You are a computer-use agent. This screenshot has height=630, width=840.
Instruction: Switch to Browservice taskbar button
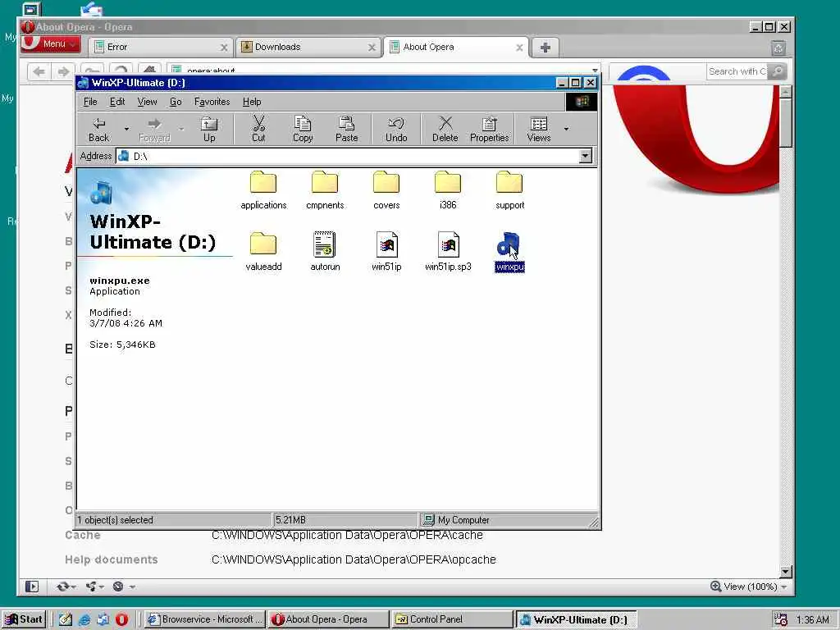point(205,619)
